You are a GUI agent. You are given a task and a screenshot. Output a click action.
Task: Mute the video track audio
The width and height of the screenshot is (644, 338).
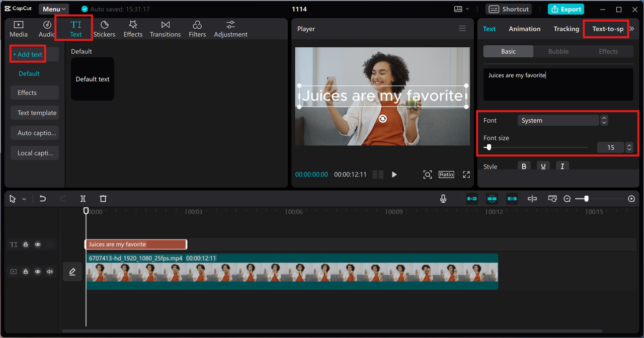(x=50, y=272)
